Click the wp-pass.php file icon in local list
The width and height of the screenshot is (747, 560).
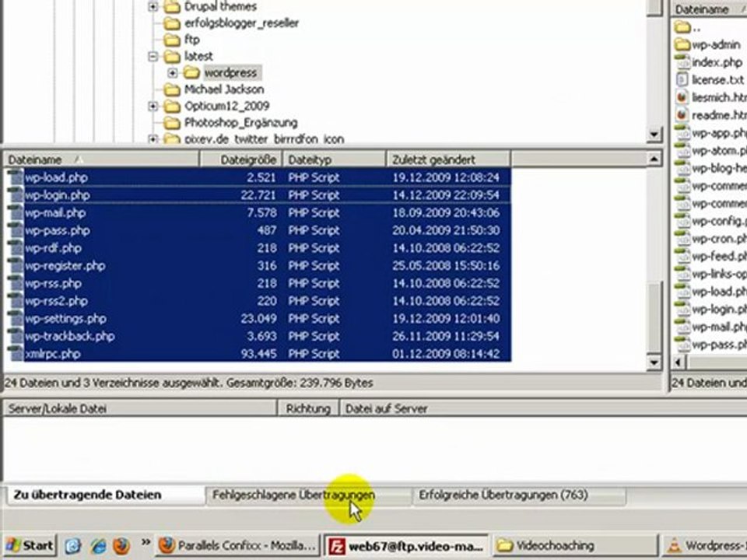coord(16,230)
